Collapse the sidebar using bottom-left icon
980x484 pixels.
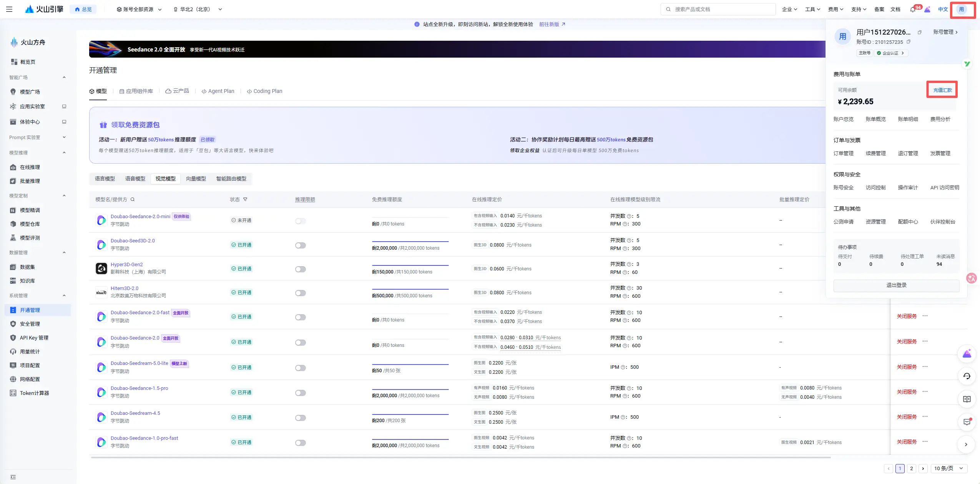click(x=13, y=477)
